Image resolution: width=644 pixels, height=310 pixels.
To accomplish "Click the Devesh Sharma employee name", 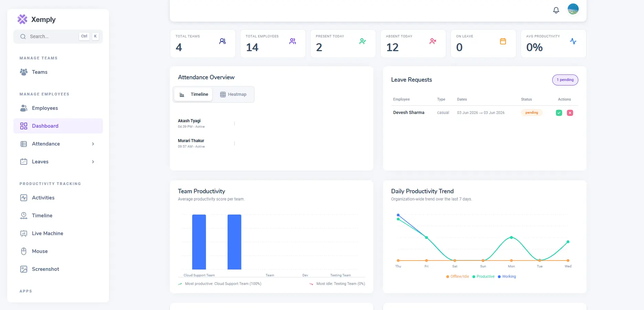I will click(x=408, y=113).
